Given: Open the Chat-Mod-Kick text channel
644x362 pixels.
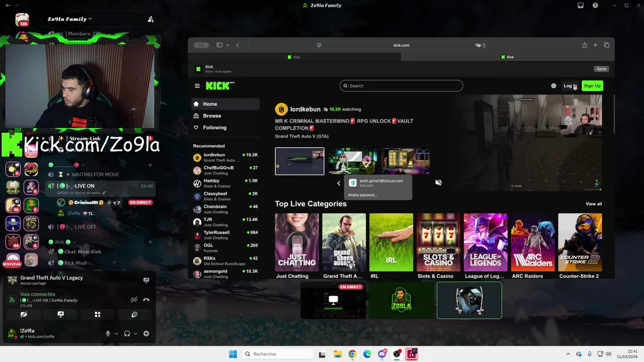Looking at the screenshot, I should click(x=83, y=251).
